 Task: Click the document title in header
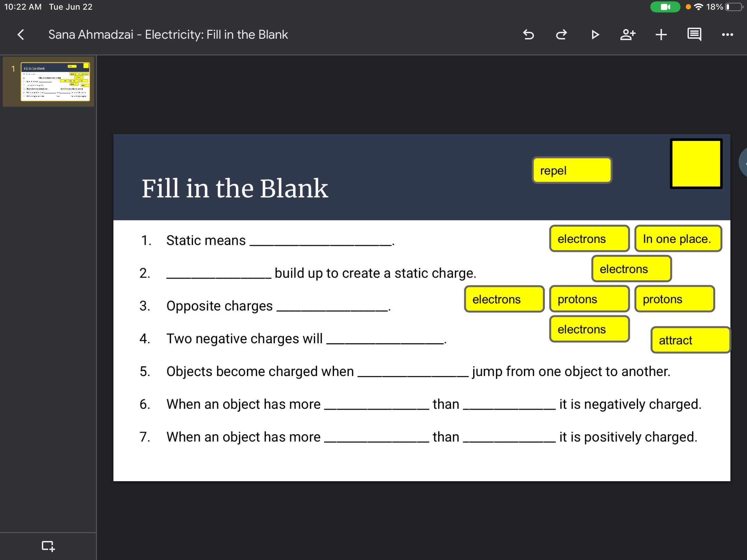168,35
